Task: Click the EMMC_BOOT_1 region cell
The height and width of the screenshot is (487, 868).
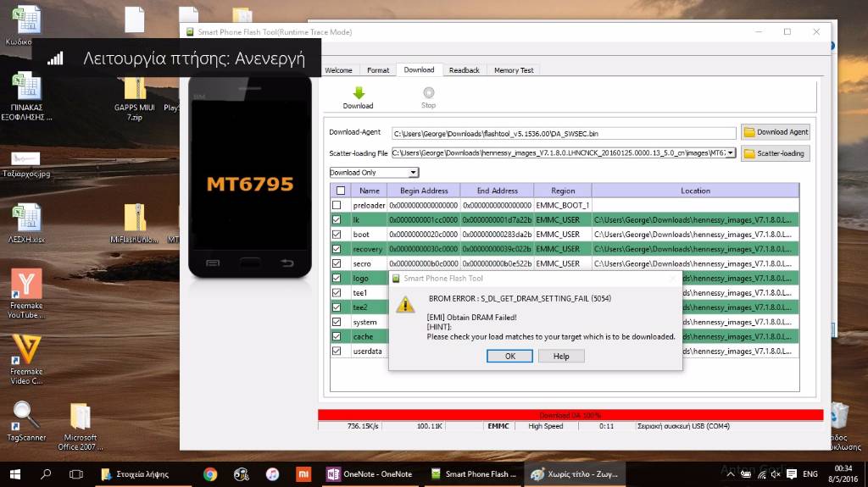Action: tap(563, 205)
